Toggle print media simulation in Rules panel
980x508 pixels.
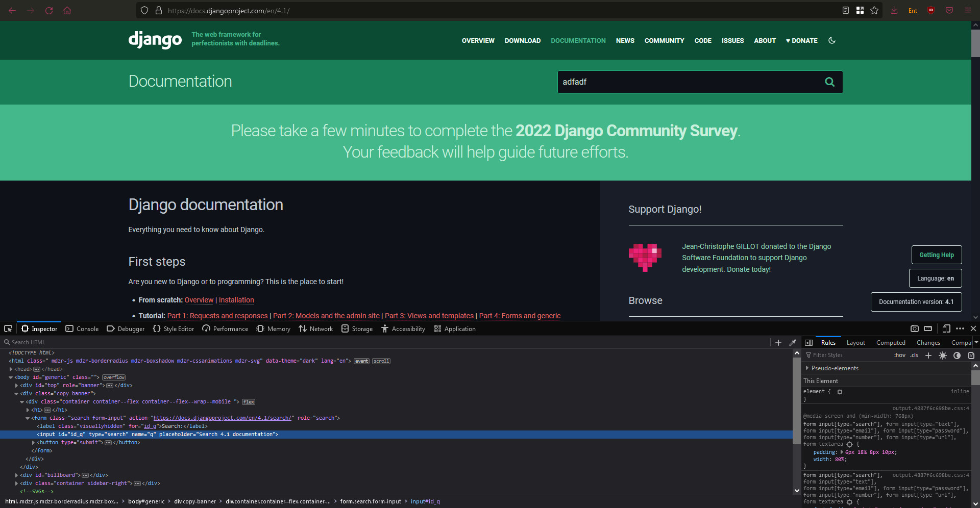pos(972,355)
